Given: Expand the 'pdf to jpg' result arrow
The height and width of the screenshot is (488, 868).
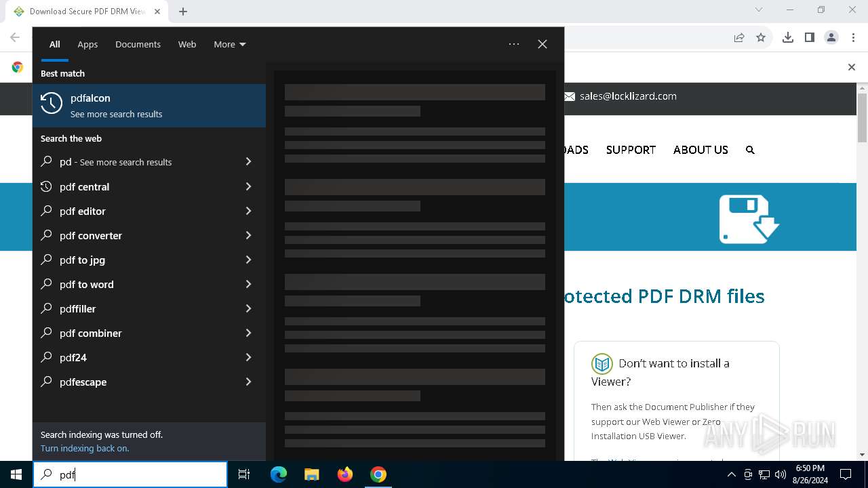Looking at the screenshot, I should coord(248,260).
